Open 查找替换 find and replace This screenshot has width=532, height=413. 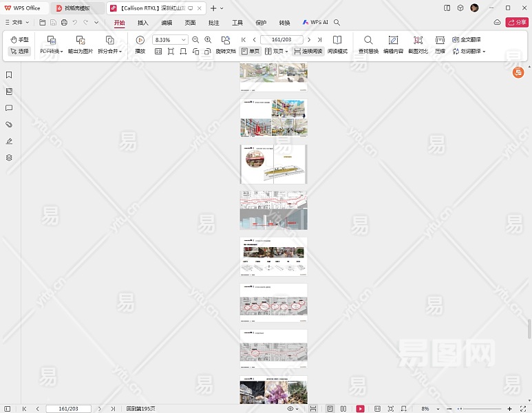[368, 41]
